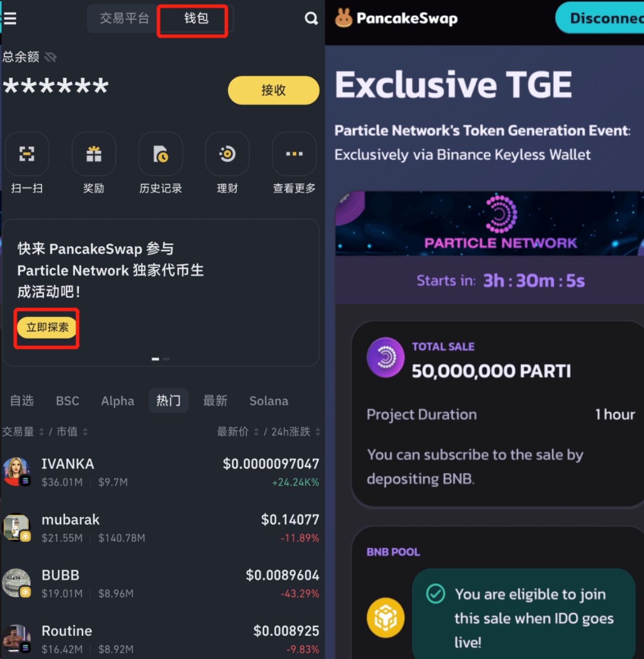Sort by 24h涨跌 arrows
This screenshot has width=644, height=659.
(318, 432)
